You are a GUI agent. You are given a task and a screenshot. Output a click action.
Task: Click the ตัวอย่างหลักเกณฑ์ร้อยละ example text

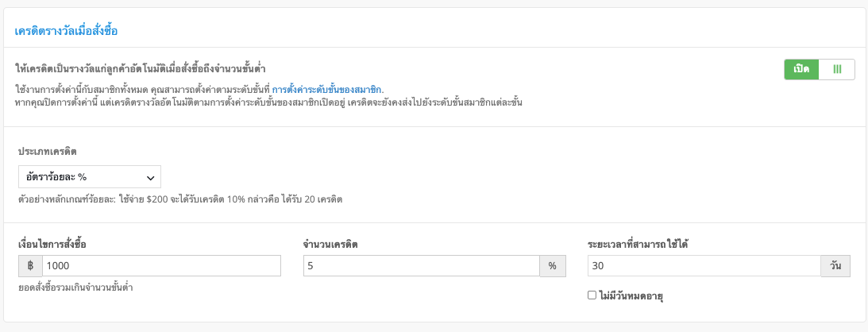(x=180, y=199)
